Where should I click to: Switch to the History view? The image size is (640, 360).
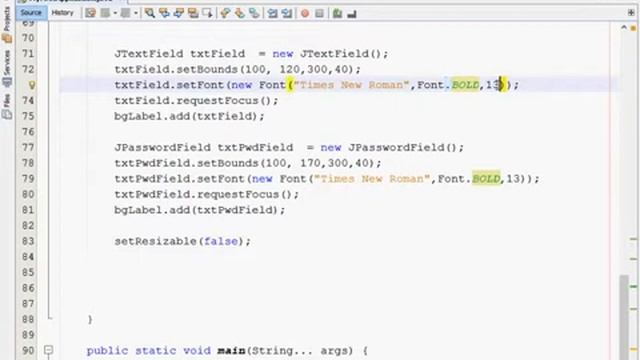(x=62, y=13)
